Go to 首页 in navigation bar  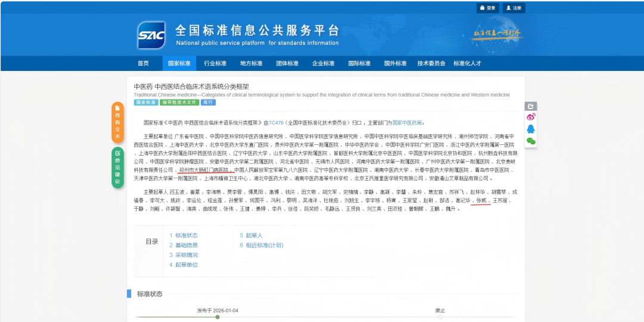[x=143, y=63]
